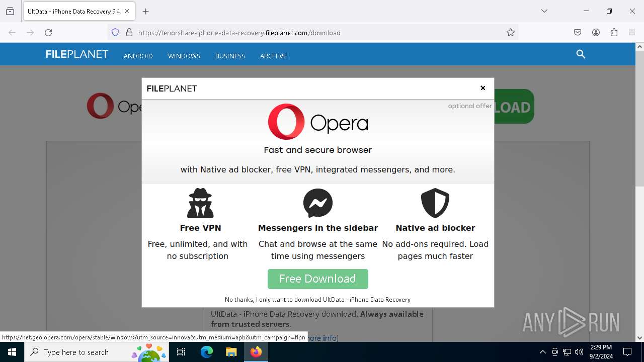Open File Explorer from the taskbar
The image size is (644, 362).
[x=231, y=352]
